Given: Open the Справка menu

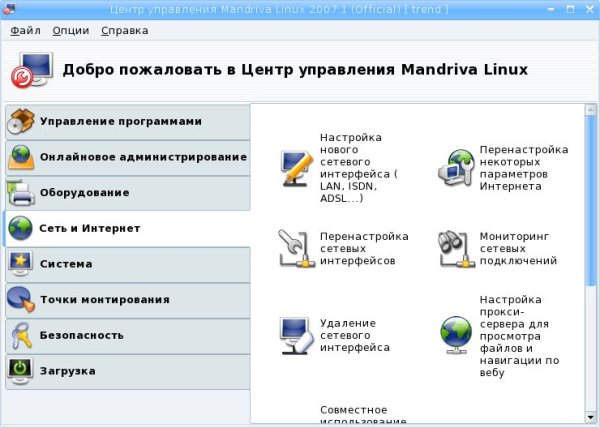Looking at the screenshot, I should click(x=125, y=30).
